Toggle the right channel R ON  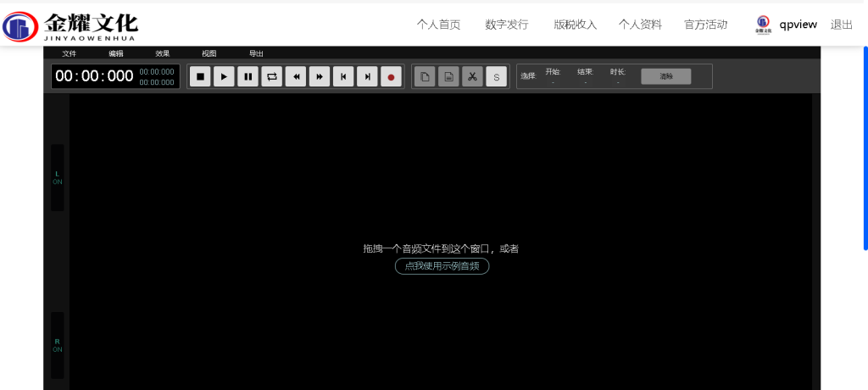click(58, 345)
